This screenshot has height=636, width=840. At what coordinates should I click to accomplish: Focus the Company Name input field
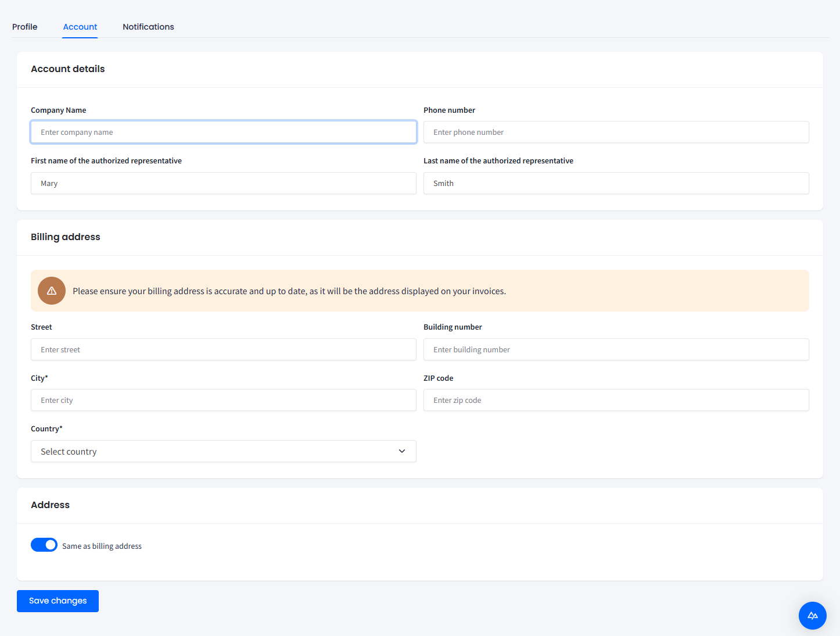pyautogui.click(x=224, y=132)
